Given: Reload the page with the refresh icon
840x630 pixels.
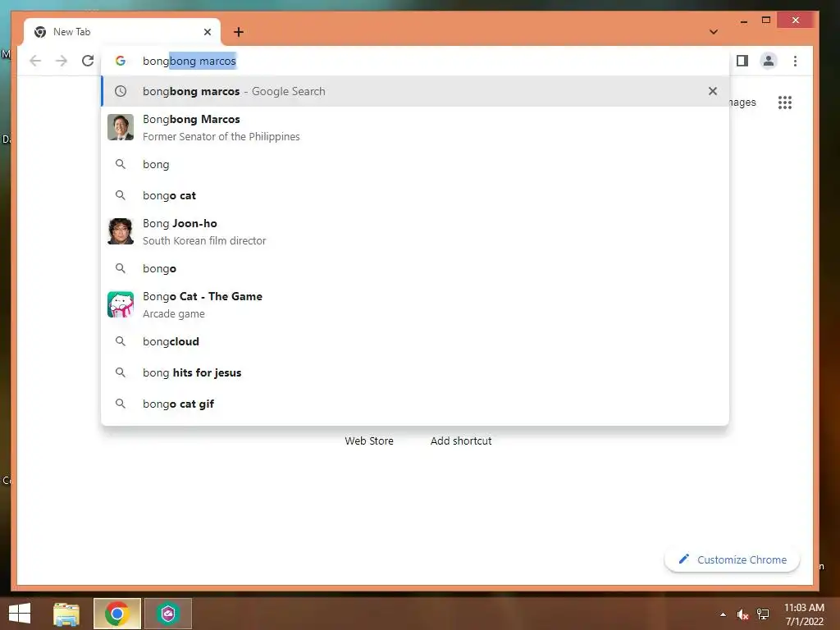Looking at the screenshot, I should point(88,61).
